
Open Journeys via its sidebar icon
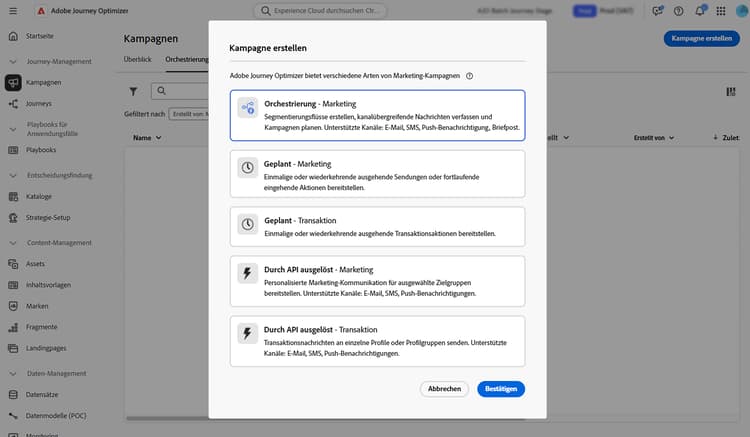[13, 103]
